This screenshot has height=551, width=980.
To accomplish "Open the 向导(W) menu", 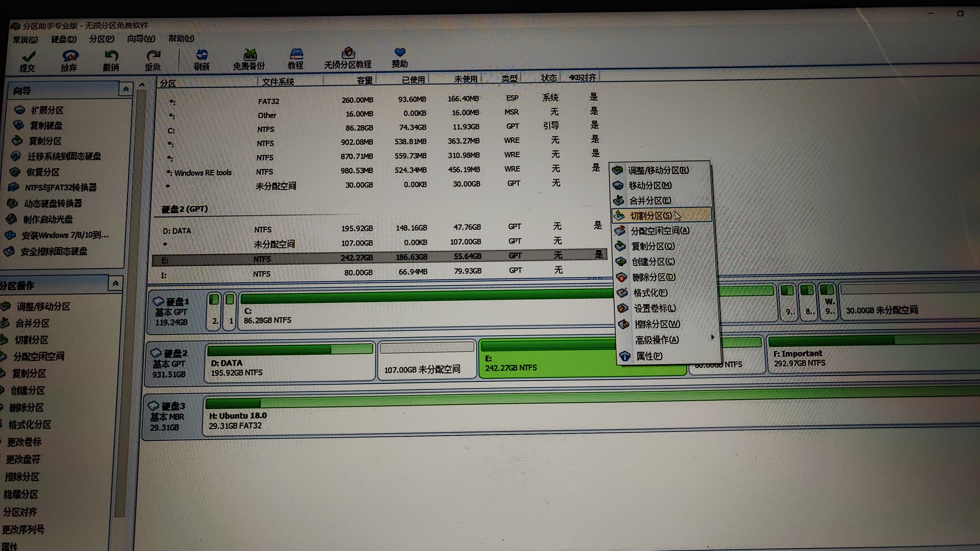I will 141,38.
